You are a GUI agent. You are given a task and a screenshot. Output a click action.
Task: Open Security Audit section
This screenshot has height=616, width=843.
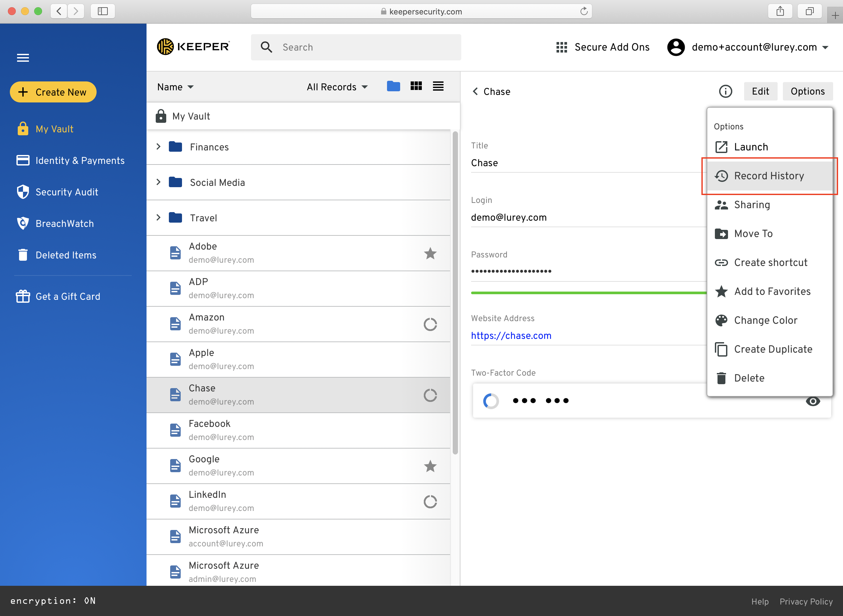[x=57, y=192]
